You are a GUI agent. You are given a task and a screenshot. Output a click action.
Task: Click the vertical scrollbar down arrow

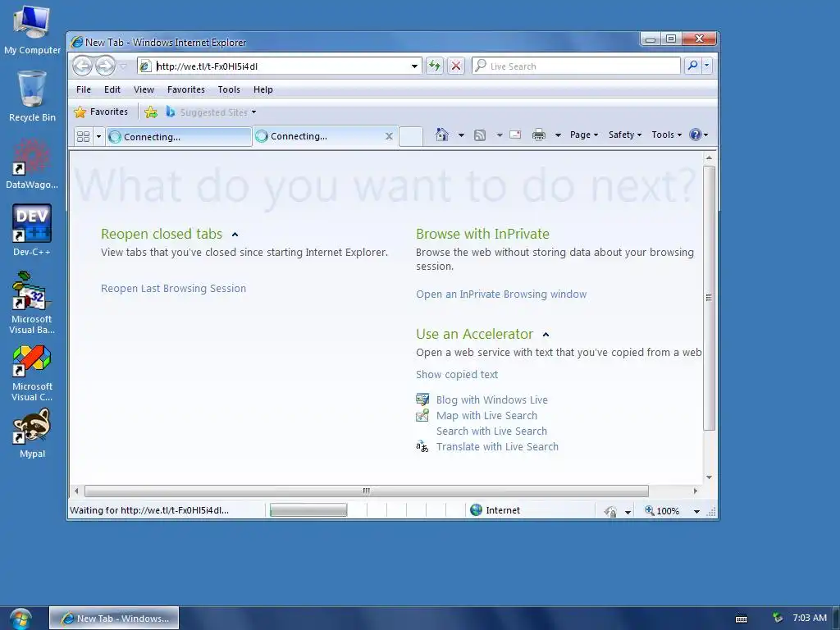coord(709,477)
